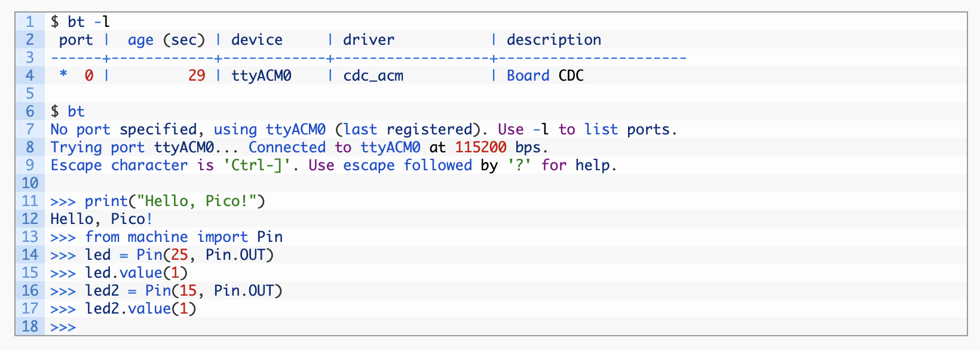Click the 'device' column header
980x350 pixels.
pyautogui.click(x=257, y=40)
